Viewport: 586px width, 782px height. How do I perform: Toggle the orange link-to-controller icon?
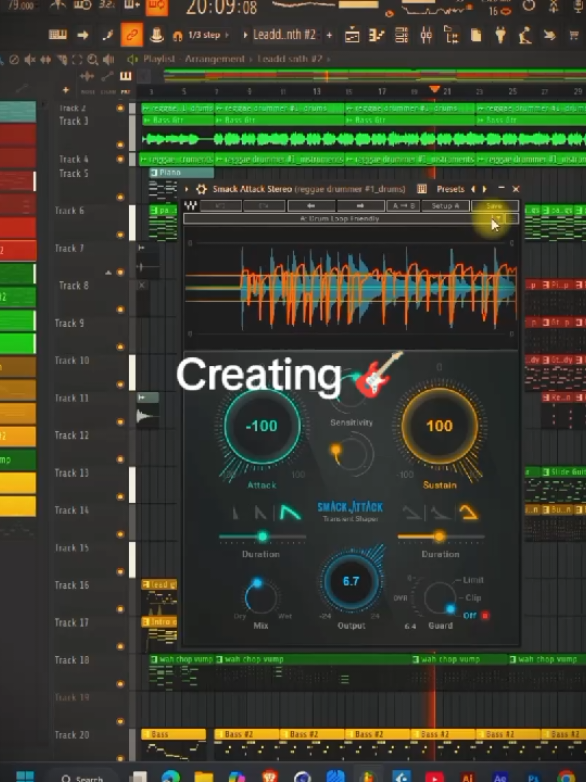click(132, 35)
